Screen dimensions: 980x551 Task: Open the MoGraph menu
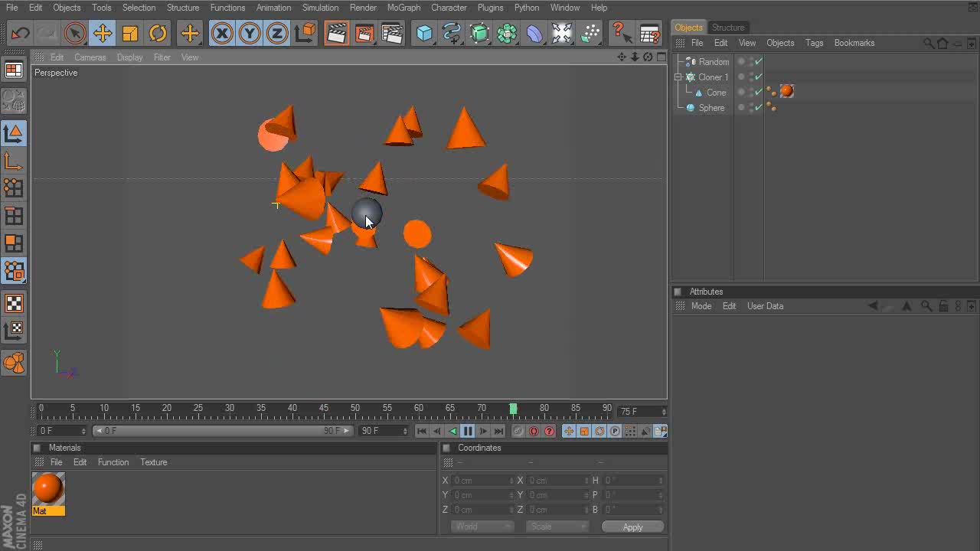(x=403, y=8)
